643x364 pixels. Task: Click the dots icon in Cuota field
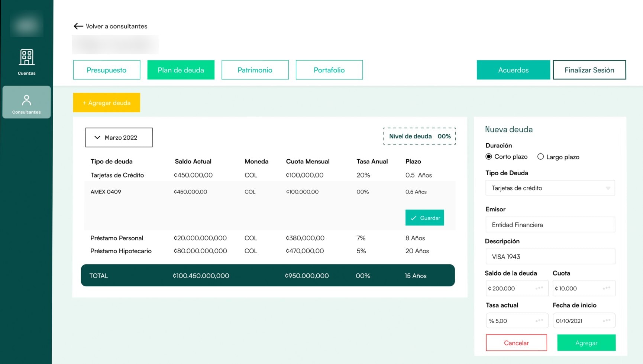click(607, 288)
